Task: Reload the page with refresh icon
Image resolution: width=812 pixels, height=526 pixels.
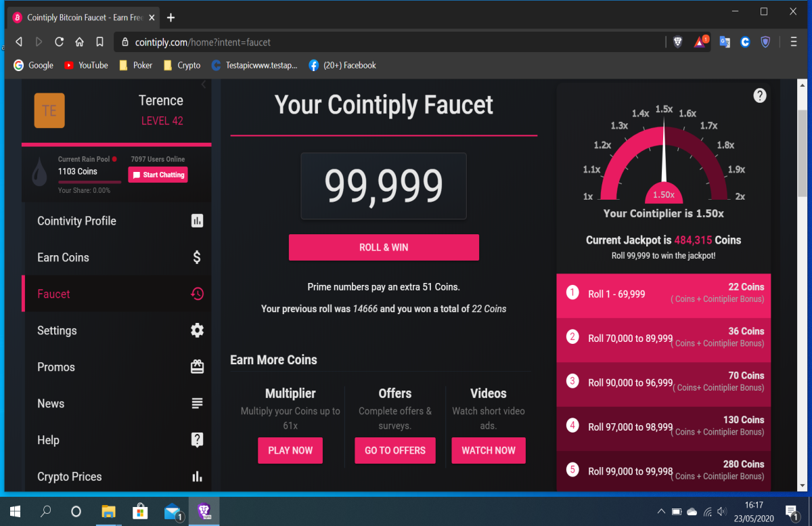Action: coord(59,42)
